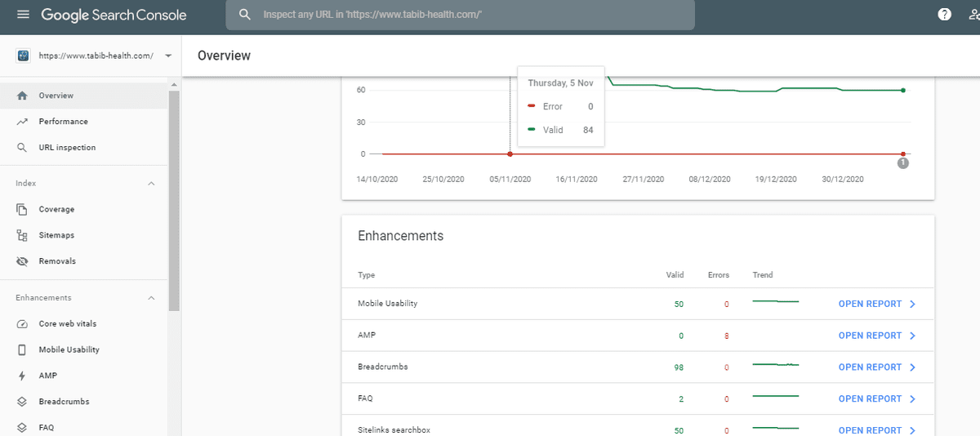Screen dimensions: 980x436
Task: Open Removals via the crossed-eye icon
Action: click(22, 261)
